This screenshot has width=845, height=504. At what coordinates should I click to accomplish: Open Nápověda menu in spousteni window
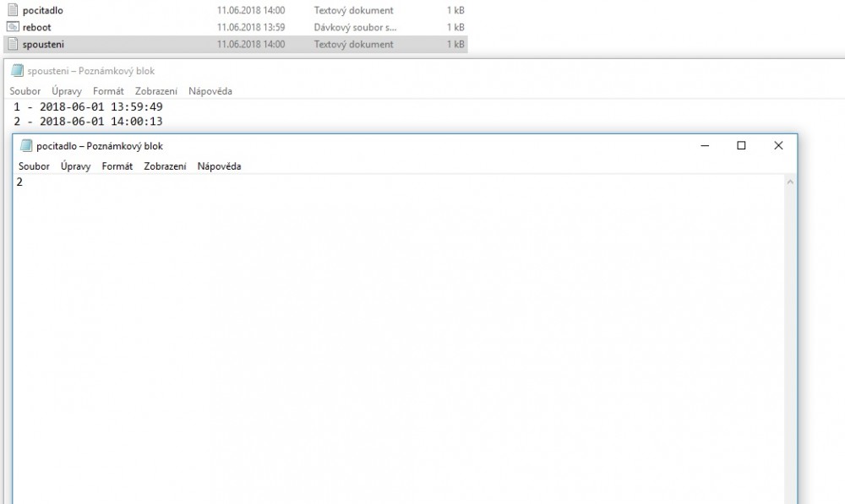coord(210,91)
